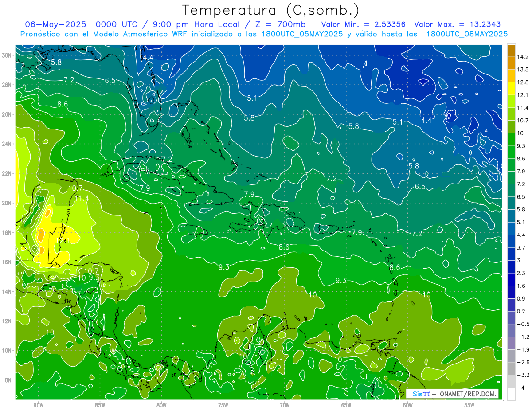The image size is (532, 411).
Task: Click the '22N' latitude axis label
Action: click(8, 173)
